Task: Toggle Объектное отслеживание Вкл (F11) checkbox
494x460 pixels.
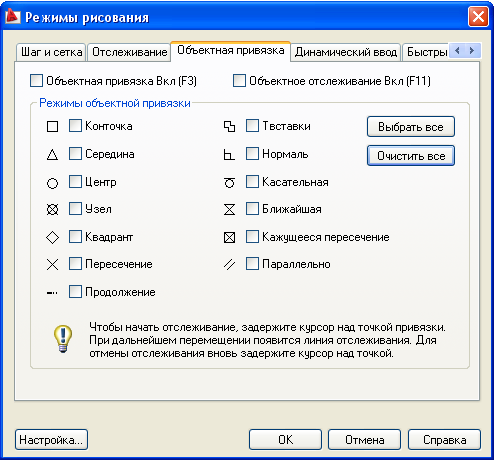Action: click(239, 81)
